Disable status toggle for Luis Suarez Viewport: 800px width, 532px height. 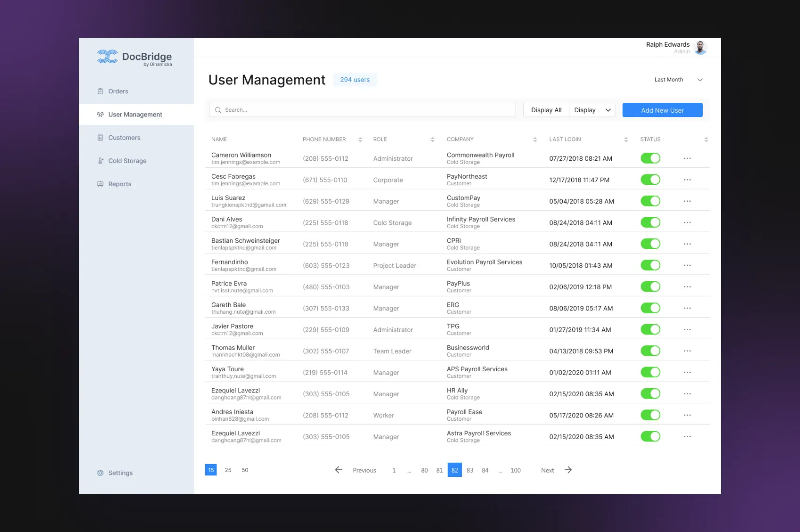pyautogui.click(x=650, y=201)
